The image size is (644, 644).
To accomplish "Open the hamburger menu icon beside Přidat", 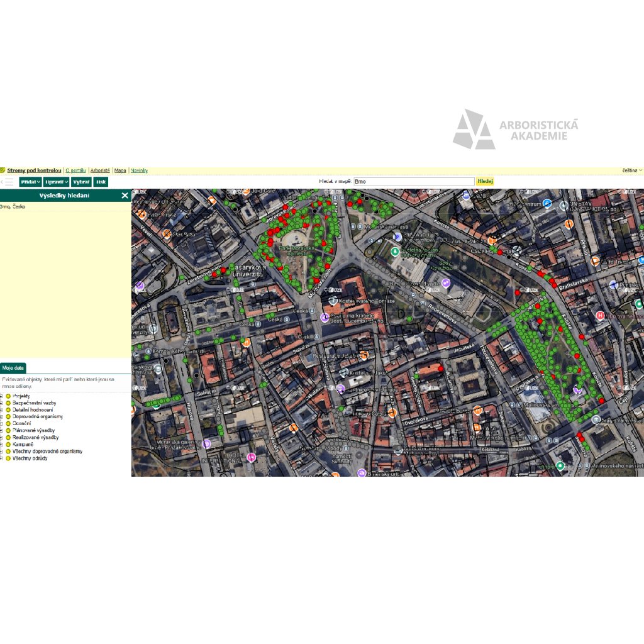I will pos(9,182).
